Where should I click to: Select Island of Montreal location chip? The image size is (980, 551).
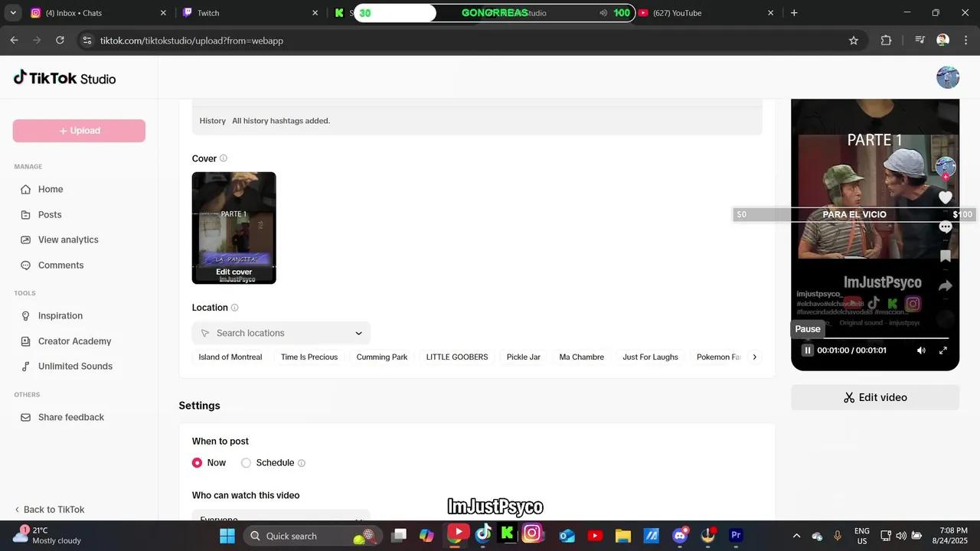tap(230, 357)
